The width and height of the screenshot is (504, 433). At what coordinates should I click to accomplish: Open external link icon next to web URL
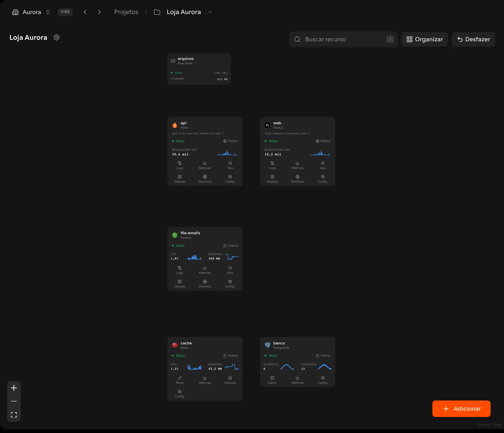[309, 133]
